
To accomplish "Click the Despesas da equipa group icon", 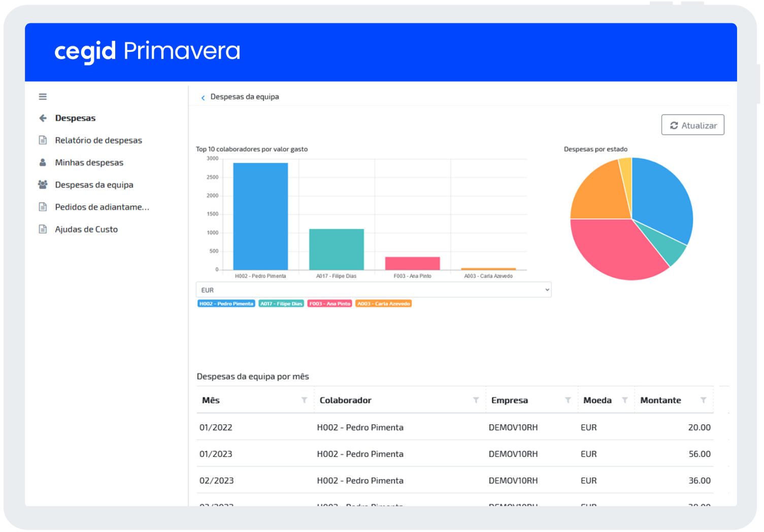I will [43, 185].
